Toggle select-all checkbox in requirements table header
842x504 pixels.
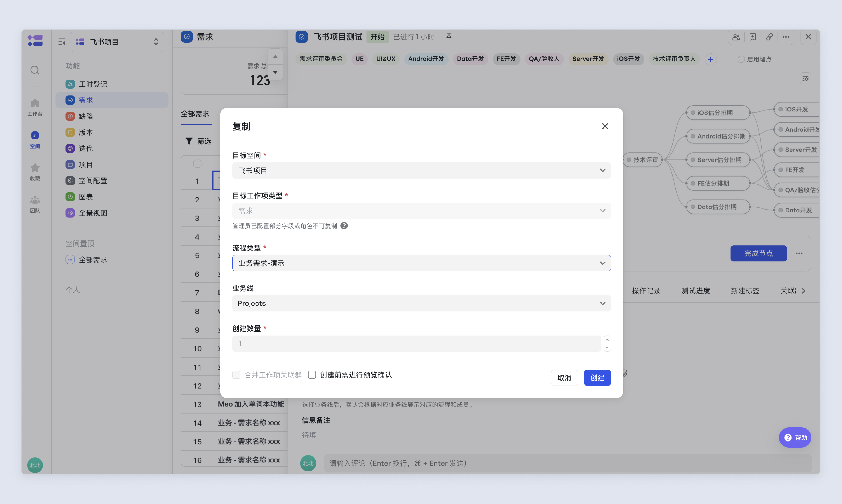197,164
